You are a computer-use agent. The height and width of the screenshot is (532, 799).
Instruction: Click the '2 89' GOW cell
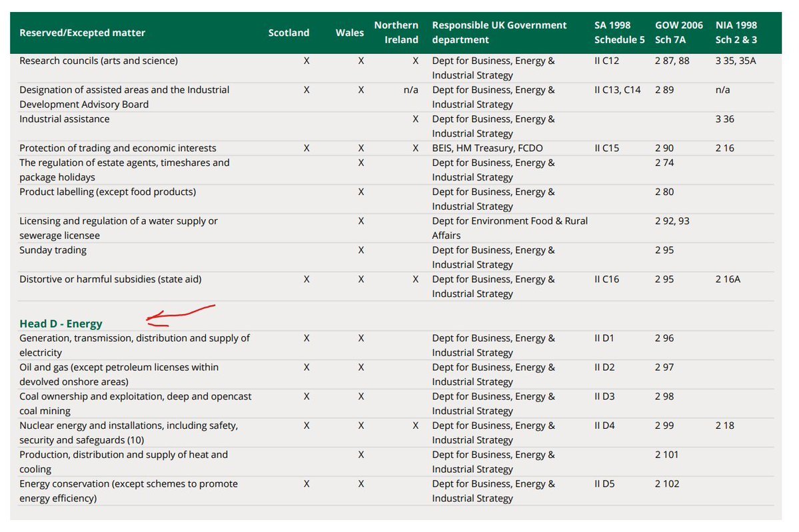(x=664, y=90)
